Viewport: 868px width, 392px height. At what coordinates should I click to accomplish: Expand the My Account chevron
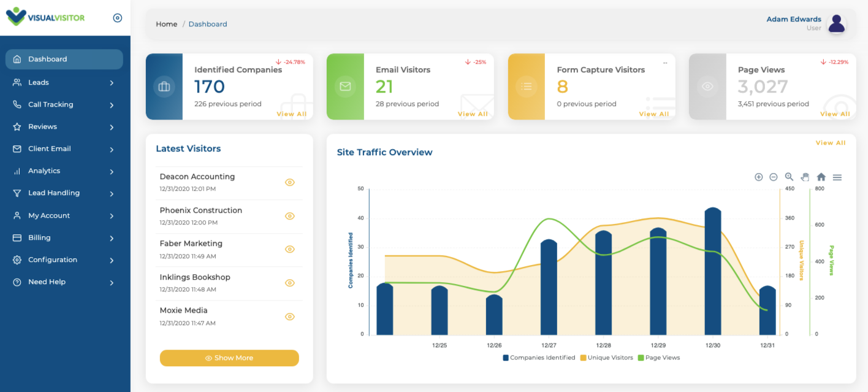pos(112,216)
